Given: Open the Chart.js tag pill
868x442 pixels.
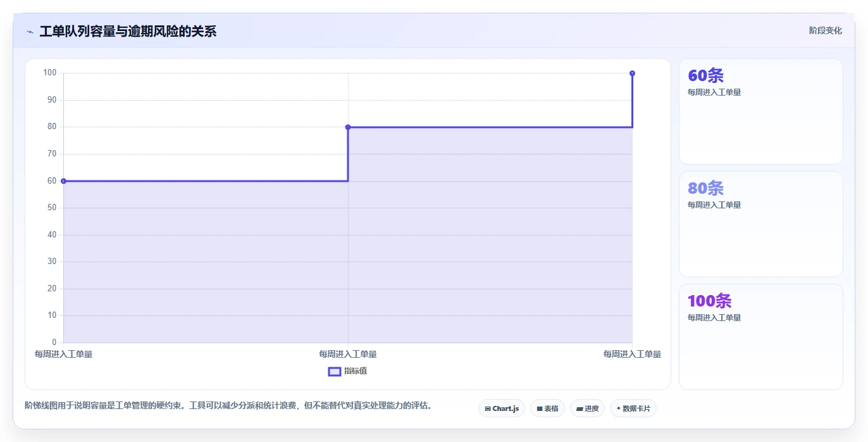Looking at the screenshot, I should point(502,408).
